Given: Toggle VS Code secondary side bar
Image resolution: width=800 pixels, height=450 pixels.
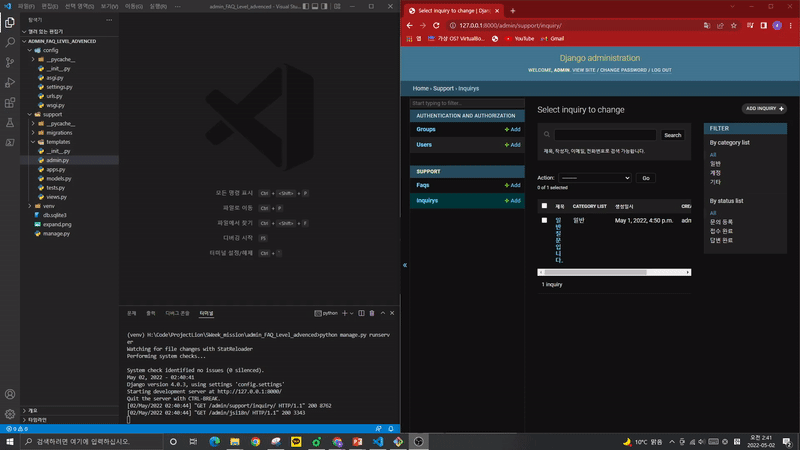Looking at the screenshot, I should click(324, 7).
